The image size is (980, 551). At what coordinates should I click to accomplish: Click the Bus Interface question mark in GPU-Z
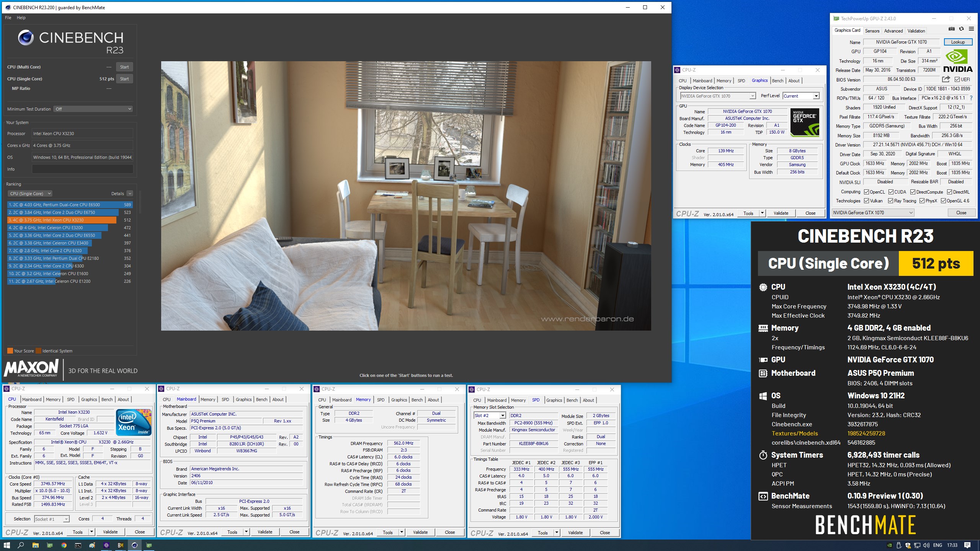tap(971, 98)
